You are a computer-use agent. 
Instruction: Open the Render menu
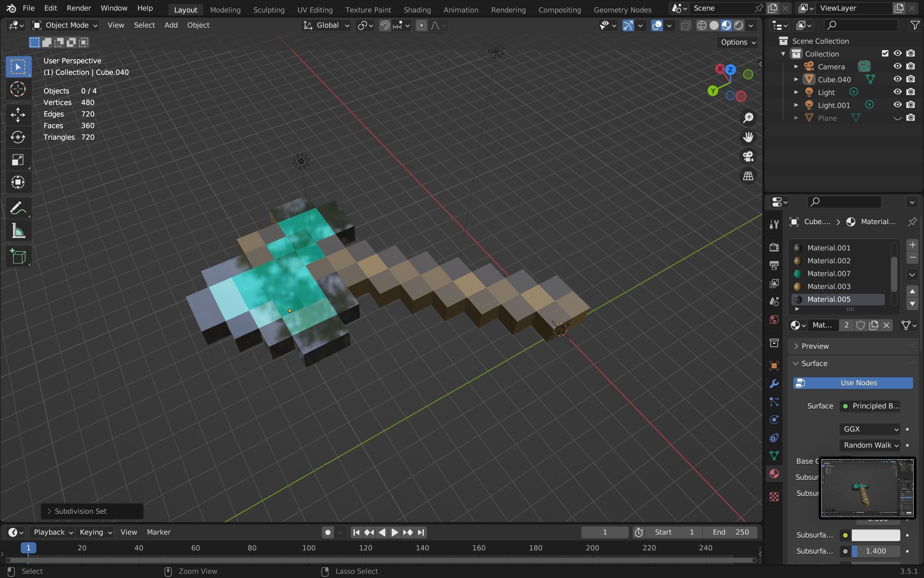tap(79, 8)
